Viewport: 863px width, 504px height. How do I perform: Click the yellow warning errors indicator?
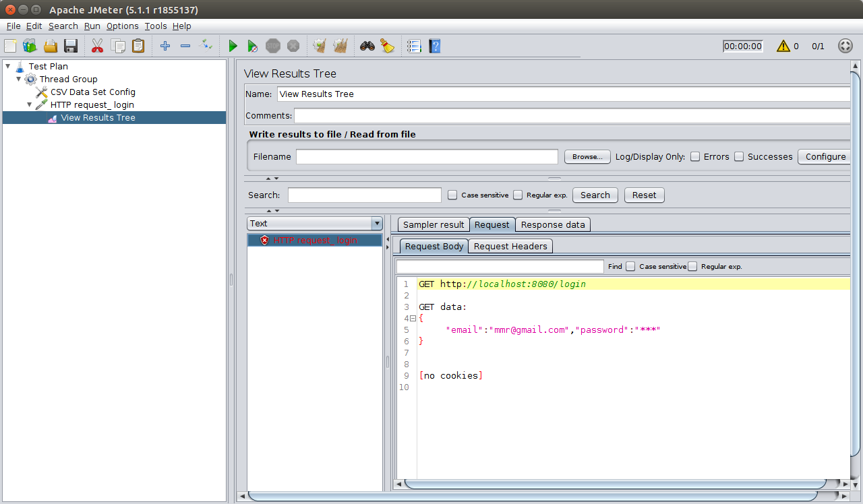click(783, 46)
